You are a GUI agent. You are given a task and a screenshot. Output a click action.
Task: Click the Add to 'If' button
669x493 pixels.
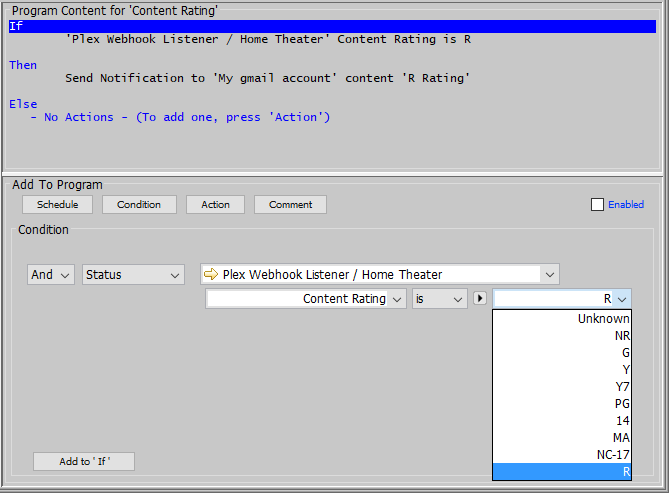tap(83, 462)
